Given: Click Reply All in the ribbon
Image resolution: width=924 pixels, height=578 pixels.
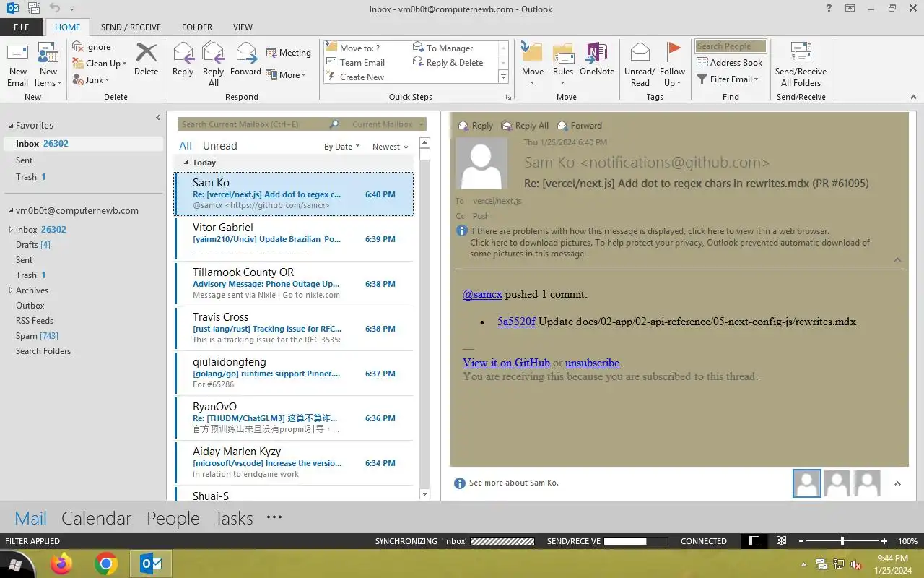Looking at the screenshot, I should tap(214, 64).
